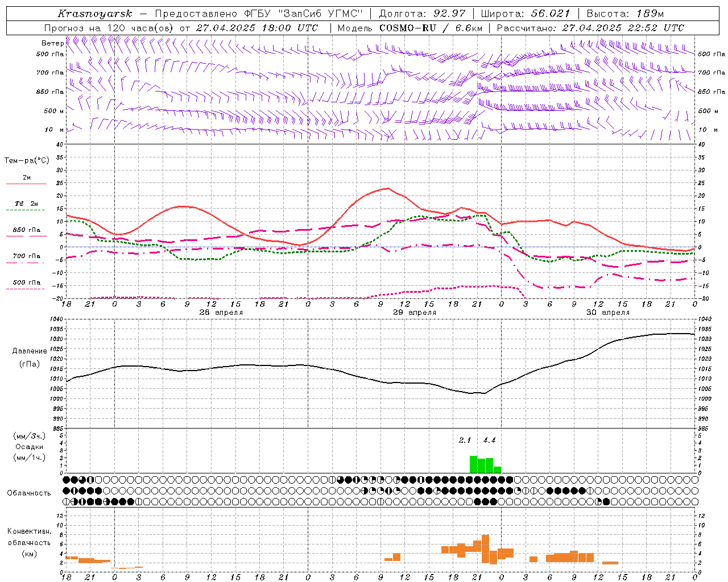The image size is (728, 582).
Task: Click the (мм/3ч.) precipitation unit label
Action: click(30, 436)
